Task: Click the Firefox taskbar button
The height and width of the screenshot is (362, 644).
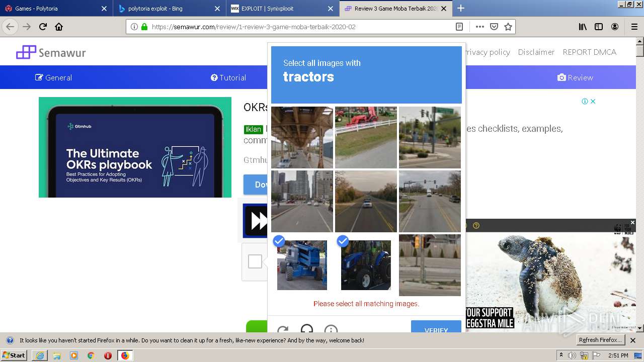Action: point(125,355)
